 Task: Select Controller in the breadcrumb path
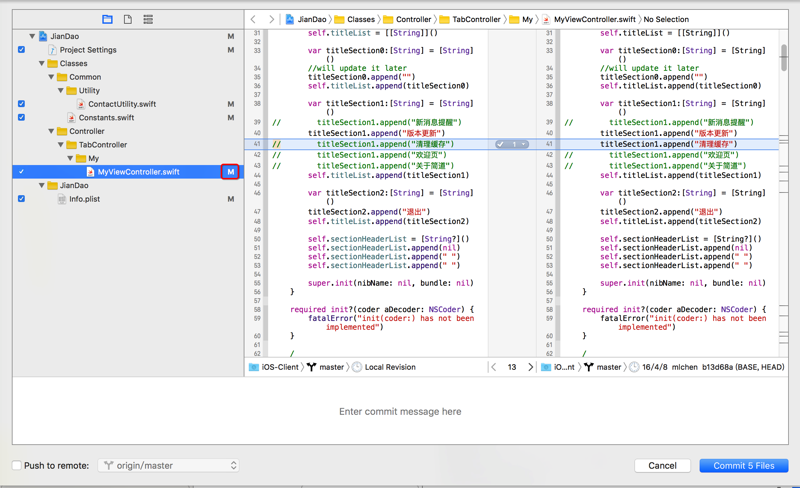click(413, 19)
